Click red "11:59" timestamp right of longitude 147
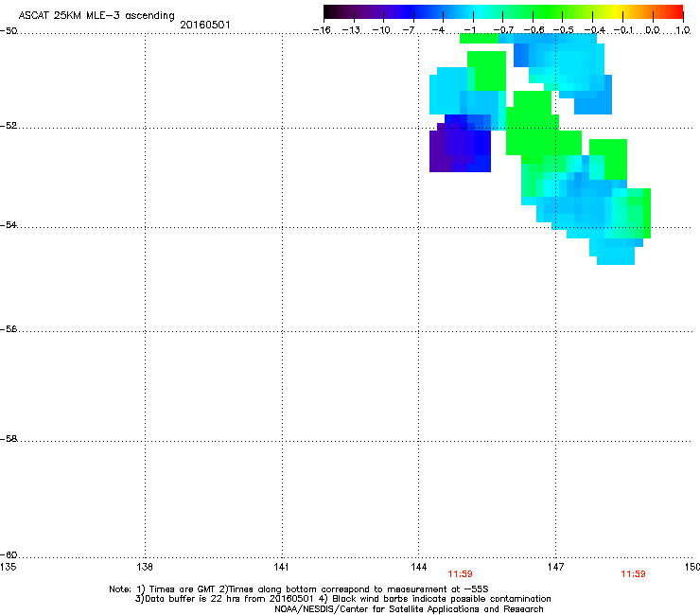The height and width of the screenshot is (615, 700). tap(633, 574)
